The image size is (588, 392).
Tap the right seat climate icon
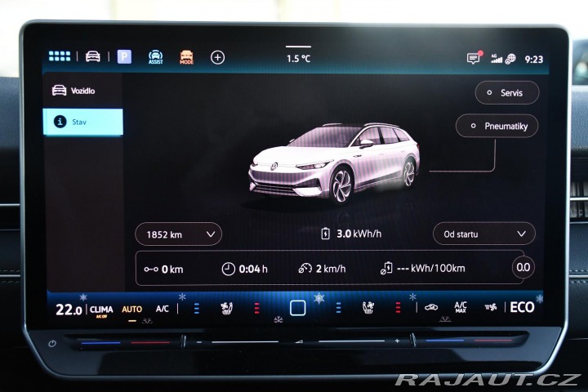point(368,308)
